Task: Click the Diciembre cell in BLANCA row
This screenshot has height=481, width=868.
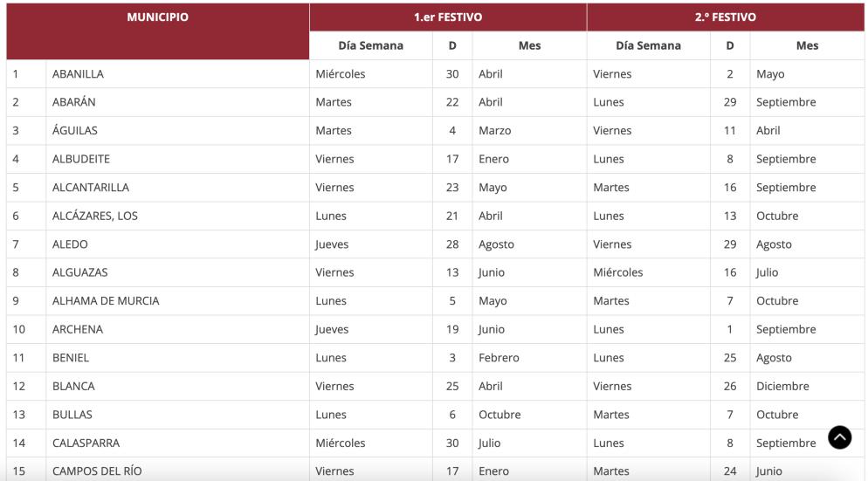Action: coord(782,386)
